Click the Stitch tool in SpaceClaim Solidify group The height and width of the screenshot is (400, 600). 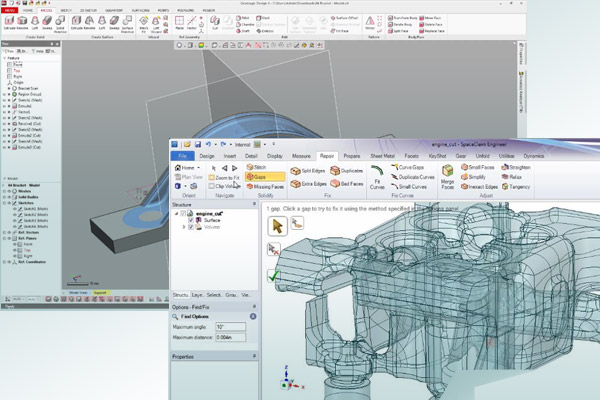tap(256, 167)
